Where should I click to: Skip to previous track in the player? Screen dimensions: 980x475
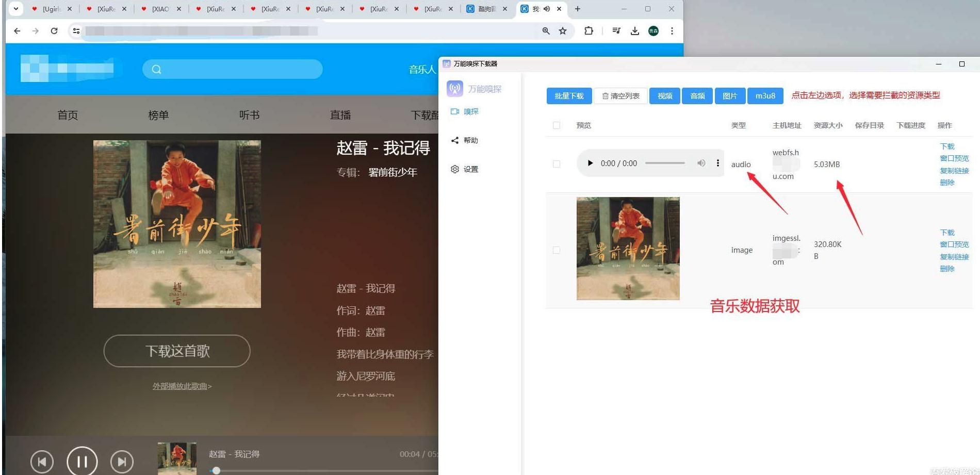coord(42,462)
